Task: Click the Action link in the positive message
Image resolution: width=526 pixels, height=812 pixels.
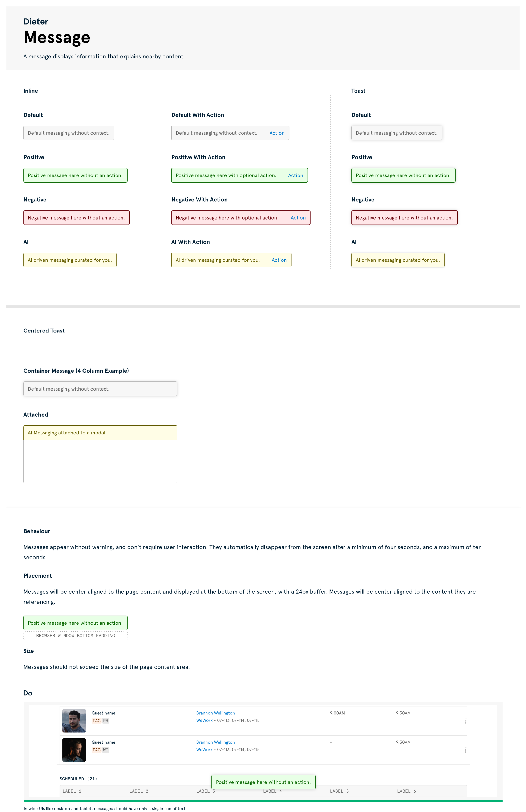Action: (295, 175)
